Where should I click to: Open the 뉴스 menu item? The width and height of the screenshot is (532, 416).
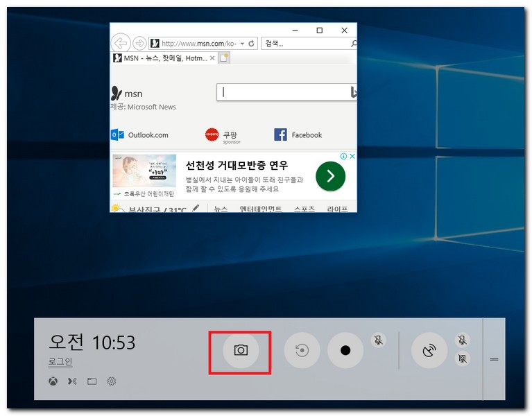point(221,209)
